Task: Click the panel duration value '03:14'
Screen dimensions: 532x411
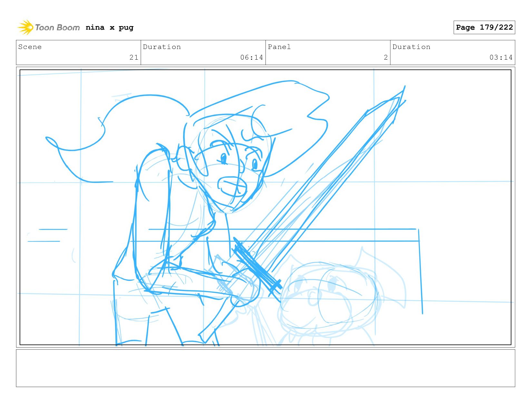Action: point(501,57)
